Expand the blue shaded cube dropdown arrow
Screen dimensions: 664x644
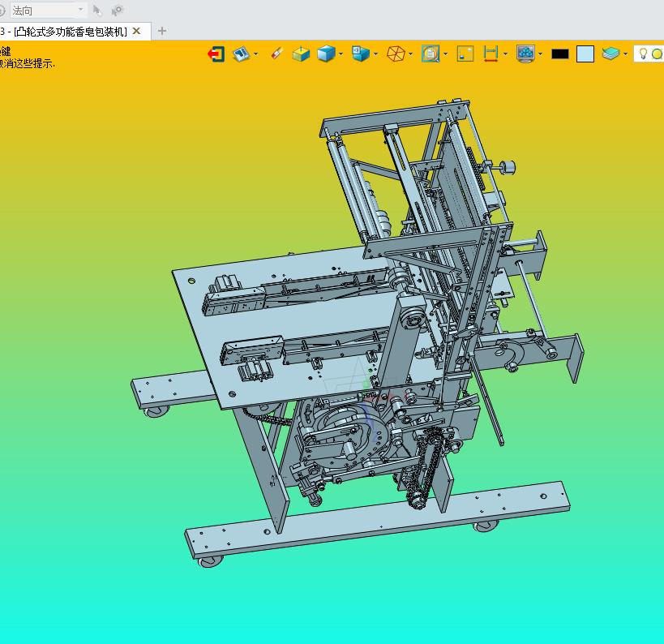pos(341,54)
